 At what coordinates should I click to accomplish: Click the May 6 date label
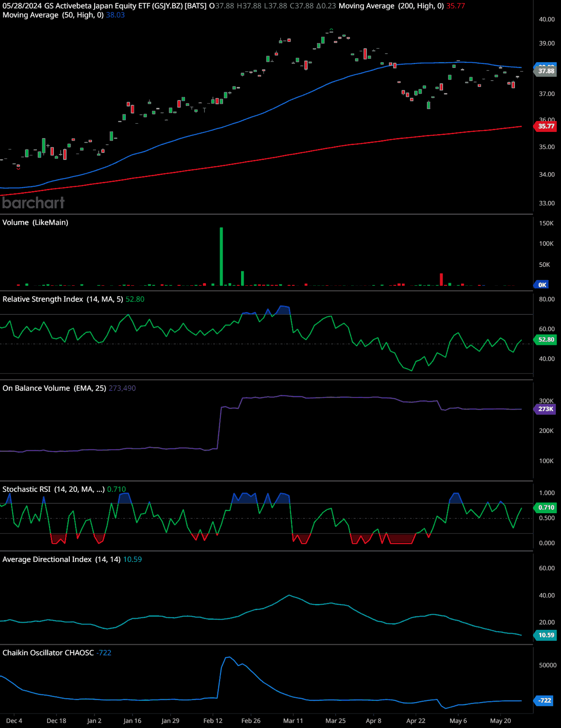pos(458,721)
